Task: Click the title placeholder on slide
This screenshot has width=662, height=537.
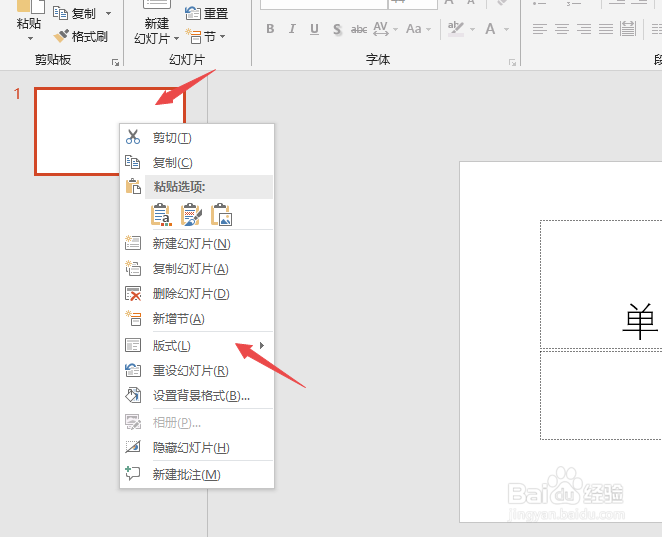Action: click(601, 285)
